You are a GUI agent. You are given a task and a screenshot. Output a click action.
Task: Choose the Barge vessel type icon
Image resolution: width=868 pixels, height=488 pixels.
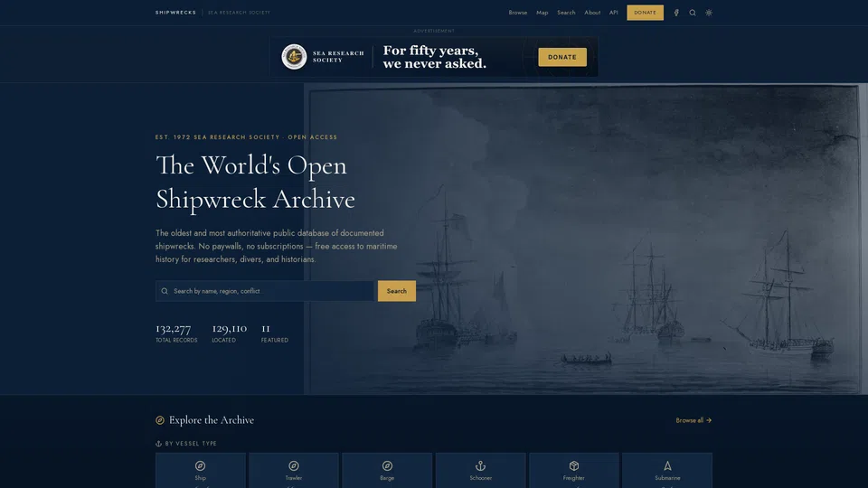click(387, 466)
